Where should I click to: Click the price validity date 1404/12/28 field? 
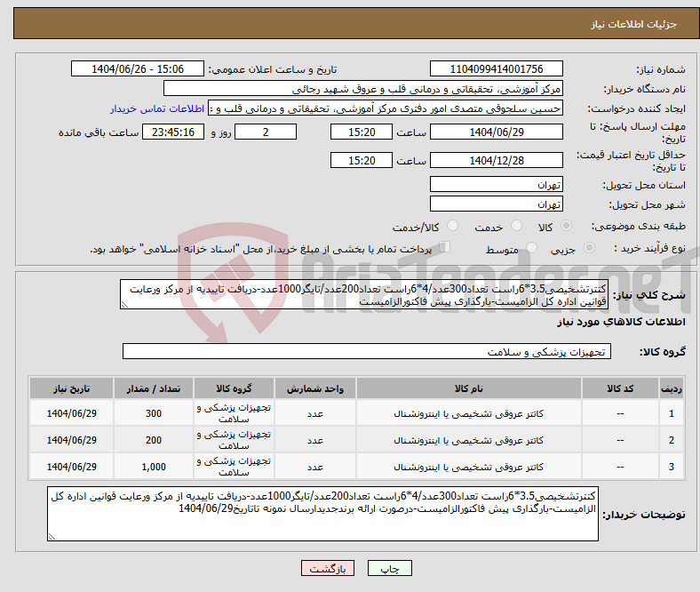(497, 160)
